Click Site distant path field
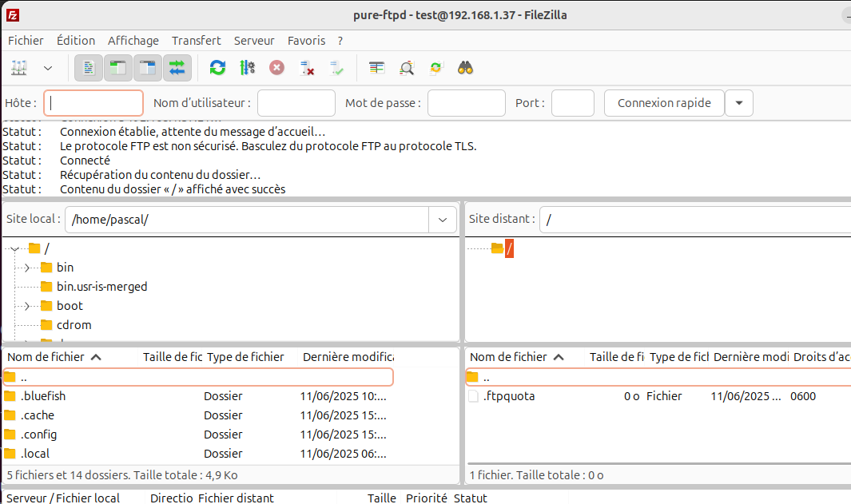851x504 pixels. pyautogui.click(x=695, y=220)
